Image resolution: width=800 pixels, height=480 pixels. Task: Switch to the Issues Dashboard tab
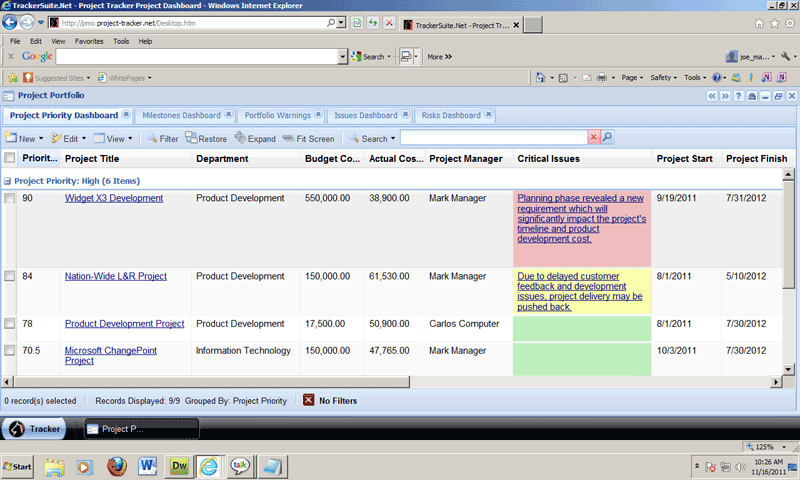(x=365, y=115)
